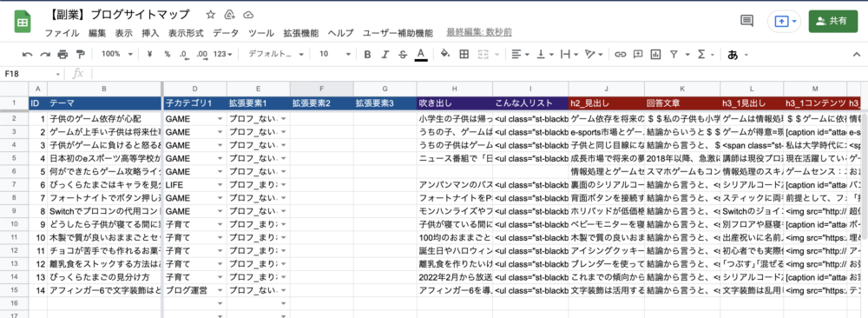Viewport: 868px width, 318px height.
Task: Open LIFE category dropdown in row 7
Action: (x=220, y=184)
